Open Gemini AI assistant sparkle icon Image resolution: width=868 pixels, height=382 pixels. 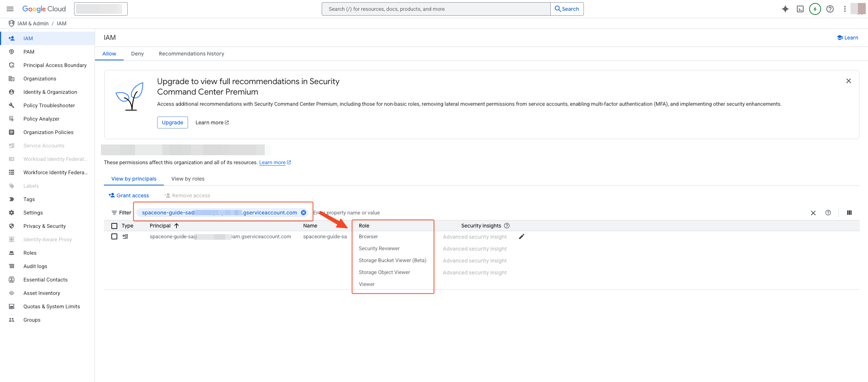785,9
